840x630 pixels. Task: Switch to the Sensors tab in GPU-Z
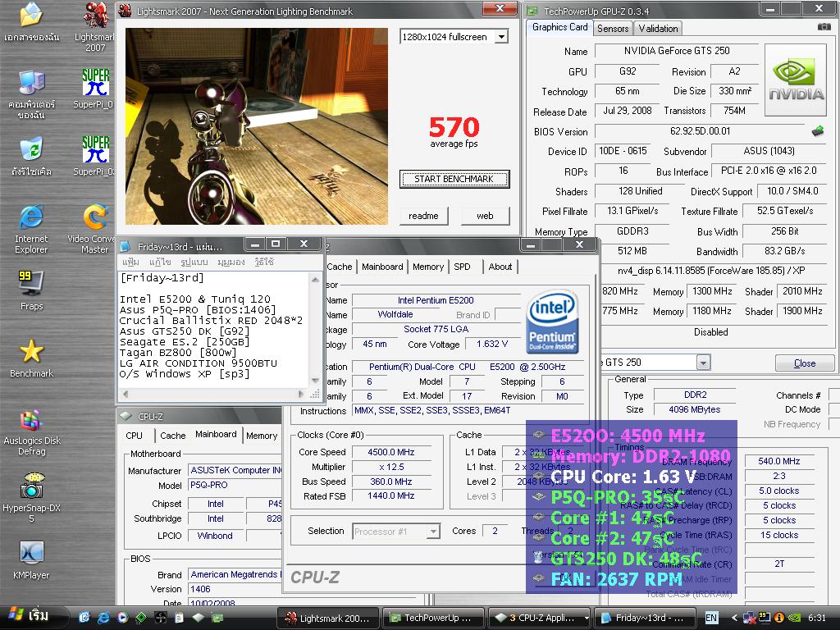[x=612, y=29]
